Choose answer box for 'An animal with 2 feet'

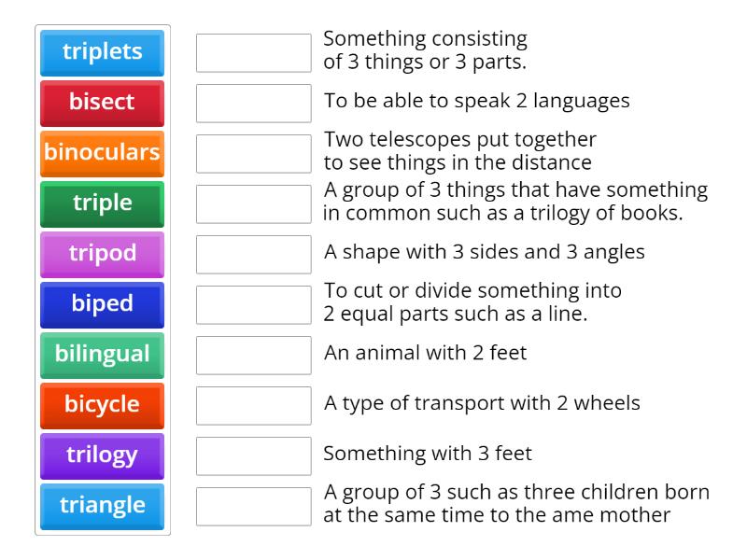click(x=254, y=356)
